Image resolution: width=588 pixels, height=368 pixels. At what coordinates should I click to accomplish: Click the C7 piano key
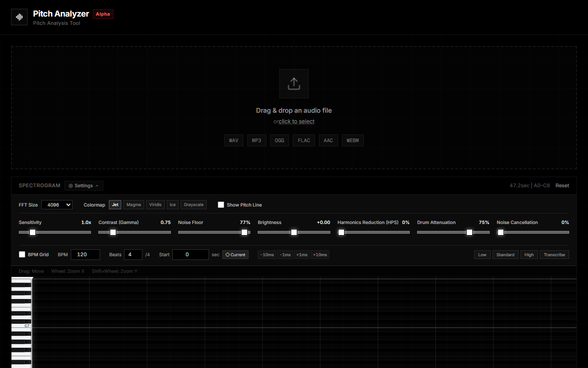21,325
